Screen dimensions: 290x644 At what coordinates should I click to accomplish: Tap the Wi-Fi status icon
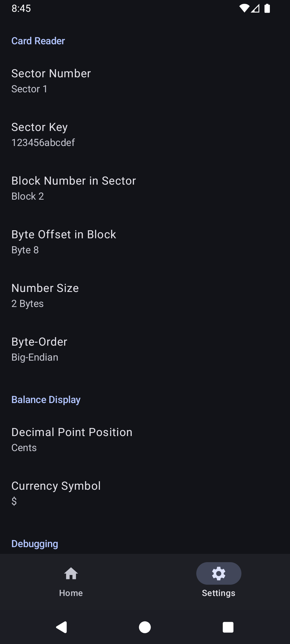pyautogui.click(x=244, y=9)
